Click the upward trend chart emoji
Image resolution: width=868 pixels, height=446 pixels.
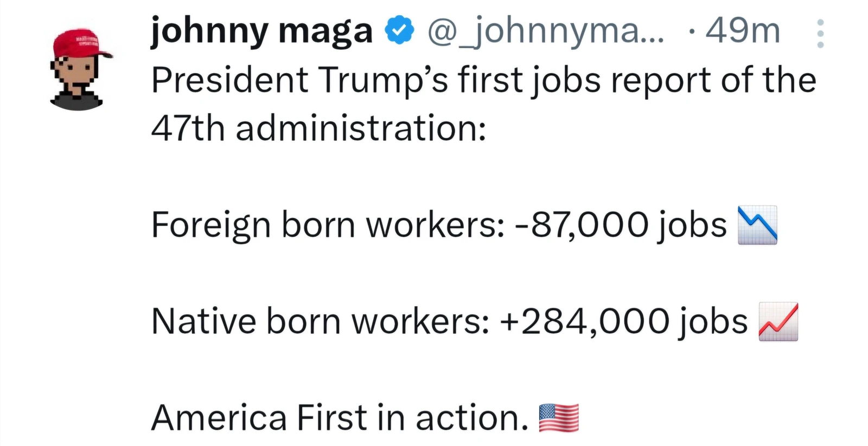[778, 321]
